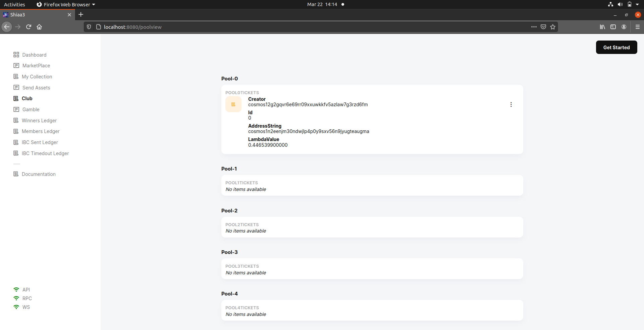The image size is (644, 330).
Task: Click the IBC Timedout Ledger icon
Action: coord(16,153)
